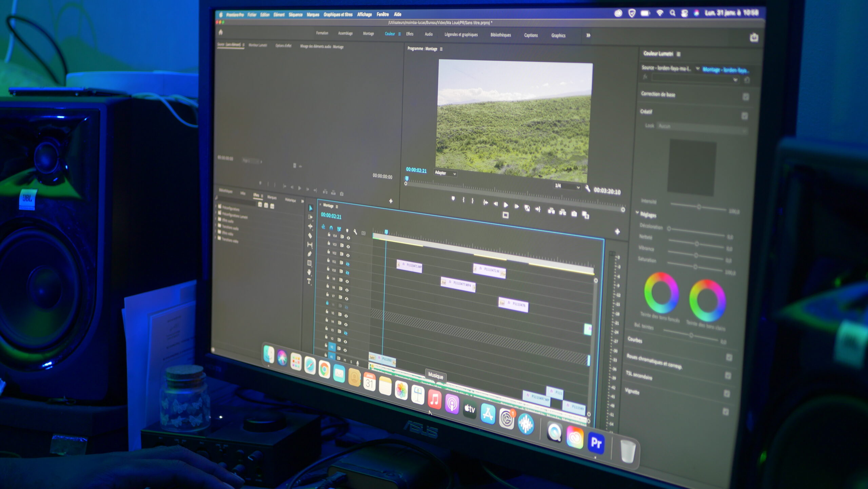The width and height of the screenshot is (868, 489).
Task: Click Mark Out in Program monitor
Action: click(x=472, y=201)
